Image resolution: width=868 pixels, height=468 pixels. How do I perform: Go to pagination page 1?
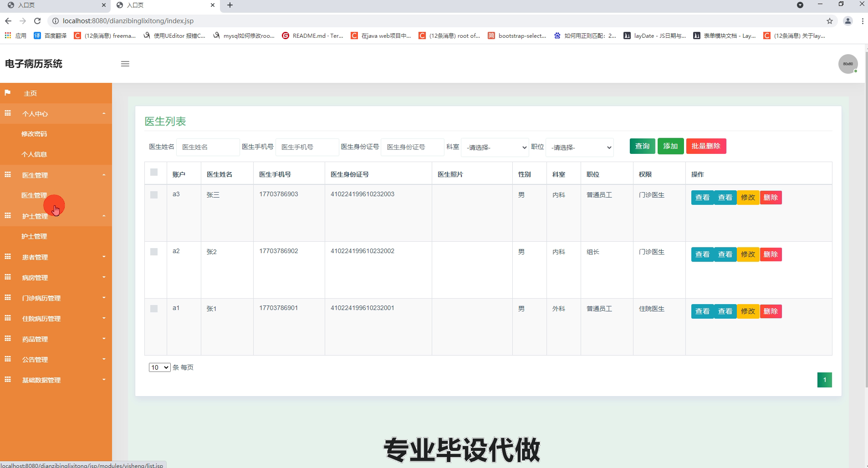pyautogui.click(x=824, y=380)
